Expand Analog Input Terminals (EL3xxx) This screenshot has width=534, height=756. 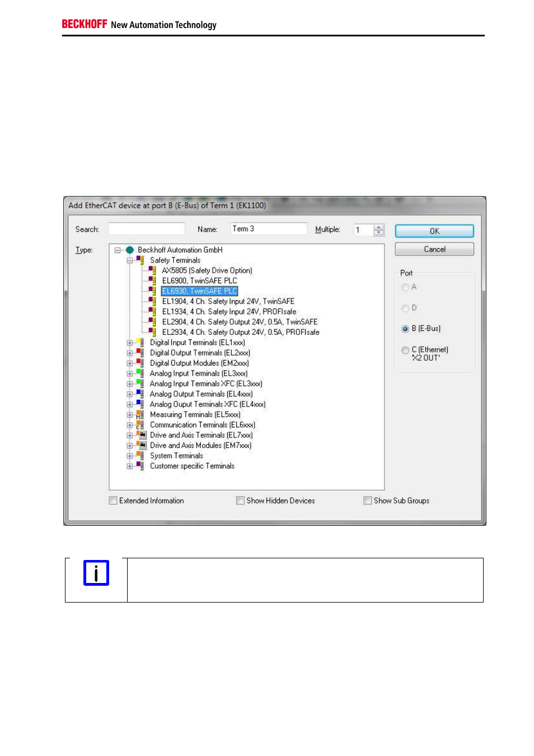129,374
